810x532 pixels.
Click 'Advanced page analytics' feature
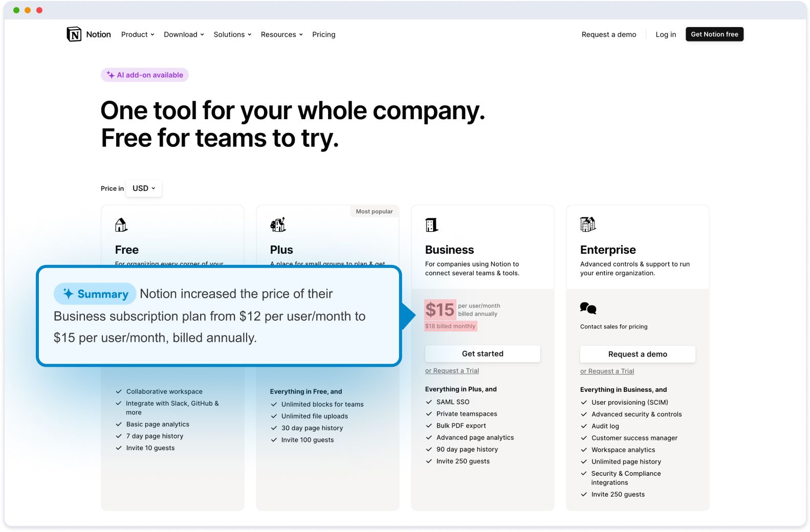coord(475,437)
